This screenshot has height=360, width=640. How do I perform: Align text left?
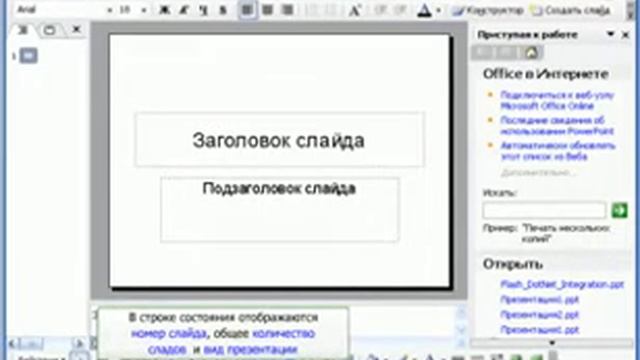247,9
